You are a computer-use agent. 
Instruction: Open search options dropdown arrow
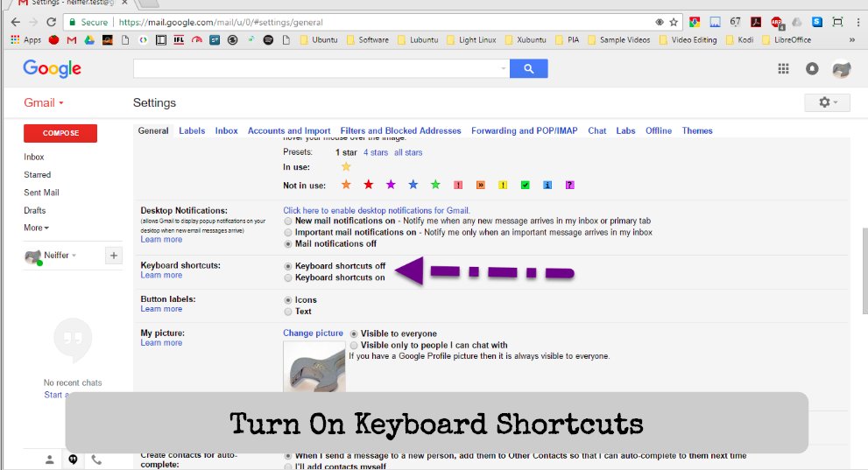(504, 68)
